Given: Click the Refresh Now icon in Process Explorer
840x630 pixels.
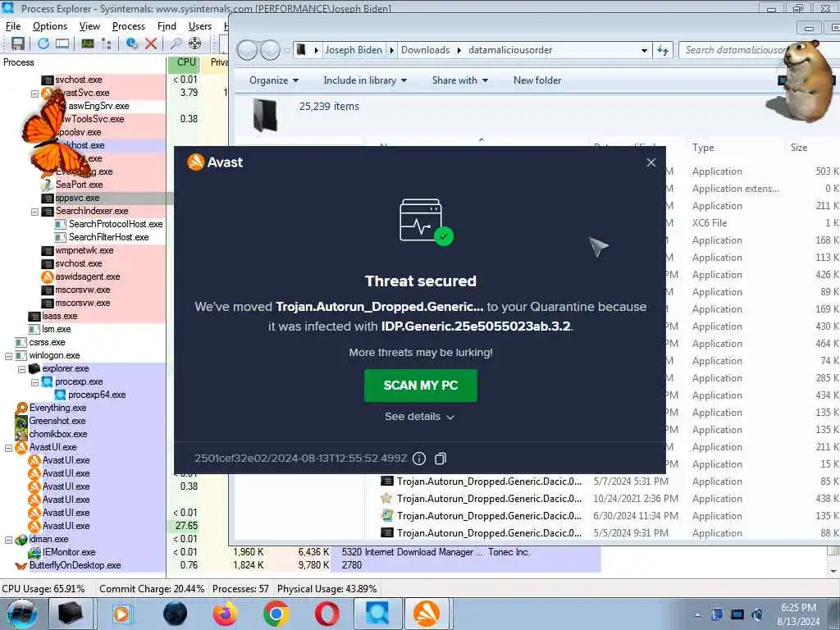Looking at the screenshot, I should click(43, 43).
